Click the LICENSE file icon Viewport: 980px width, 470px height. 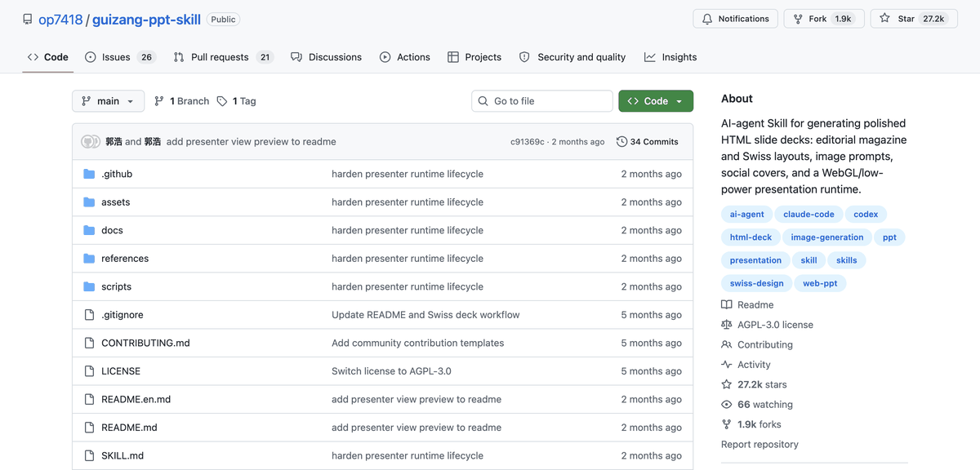[x=89, y=371]
